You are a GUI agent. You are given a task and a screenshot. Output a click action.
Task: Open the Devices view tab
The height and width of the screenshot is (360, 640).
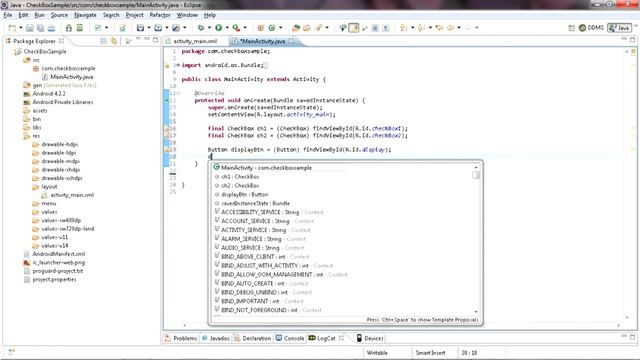(x=370, y=338)
